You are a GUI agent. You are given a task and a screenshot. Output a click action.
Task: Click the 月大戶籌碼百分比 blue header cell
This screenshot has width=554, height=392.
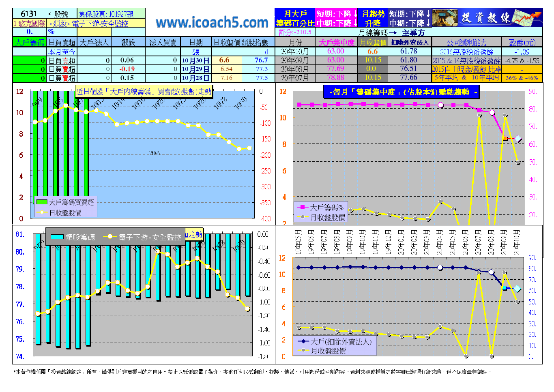click(295, 18)
